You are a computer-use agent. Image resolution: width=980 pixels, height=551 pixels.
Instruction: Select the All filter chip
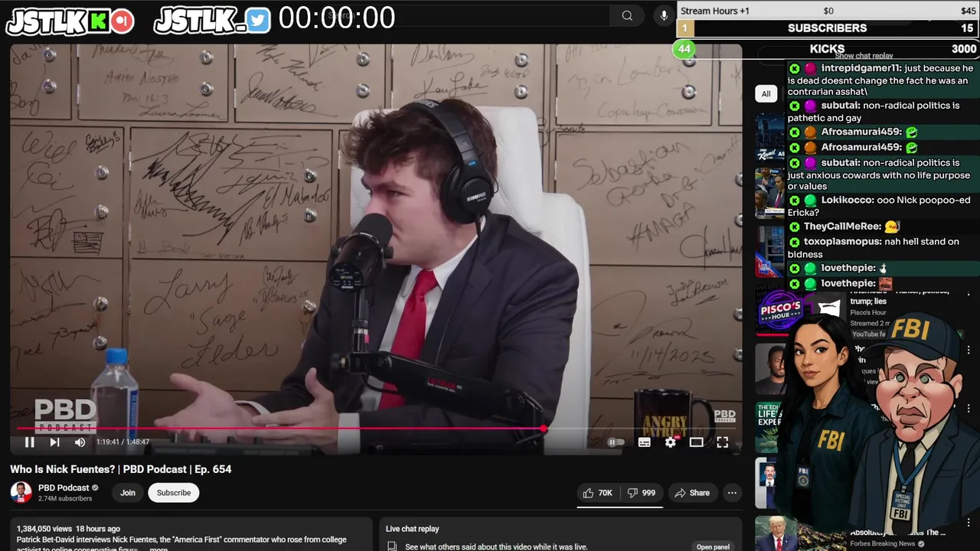point(766,93)
